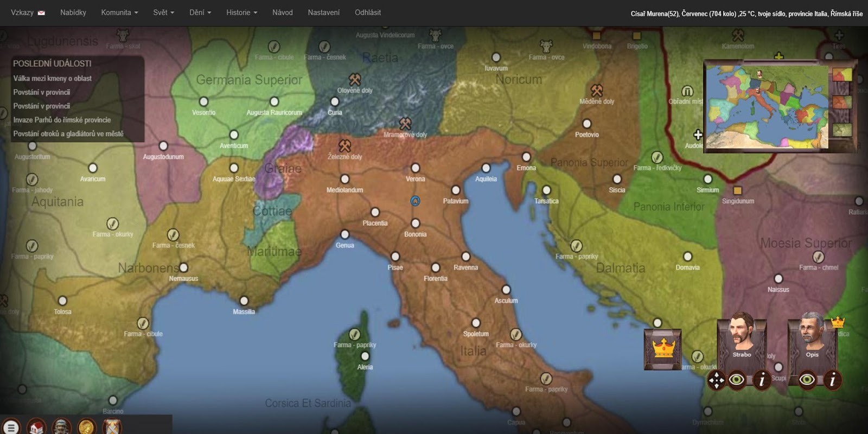Click the large crown panel button

click(662, 349)
